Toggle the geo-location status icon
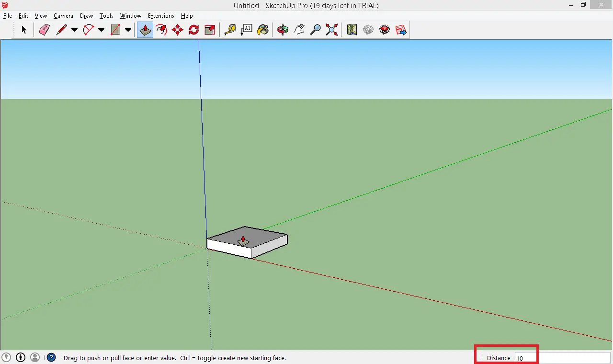This screenshot has width=613, height=364. pyautogui.click(x=6, y=357)
